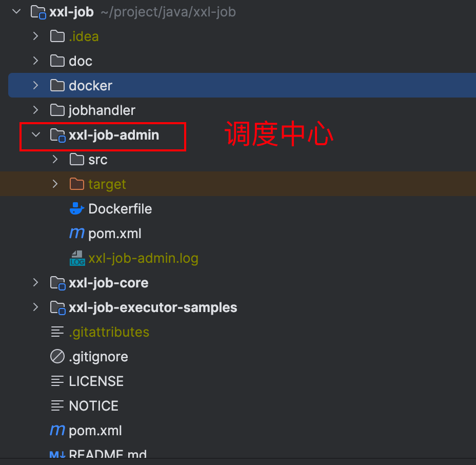This screenshot has height=465, width=476.
Task: Click the Markdown icon next to README.md
Action: (x=57, y=454)
